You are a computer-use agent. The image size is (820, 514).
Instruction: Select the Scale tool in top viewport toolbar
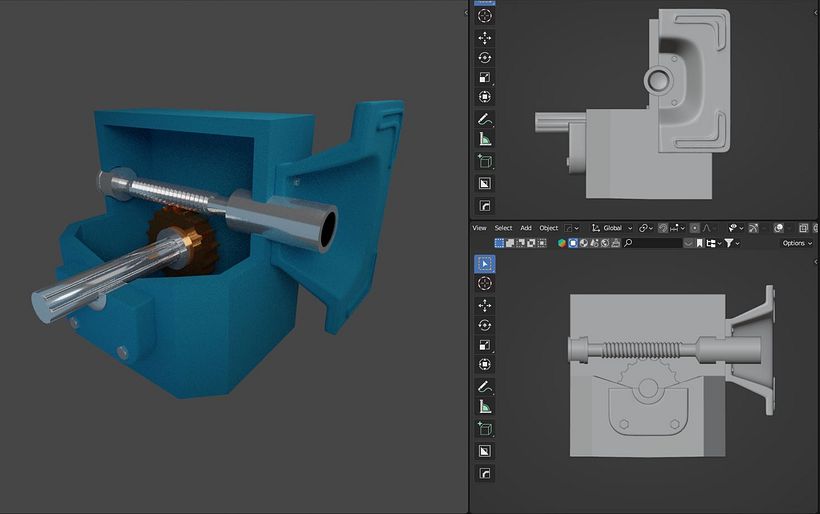coord(485,77)
